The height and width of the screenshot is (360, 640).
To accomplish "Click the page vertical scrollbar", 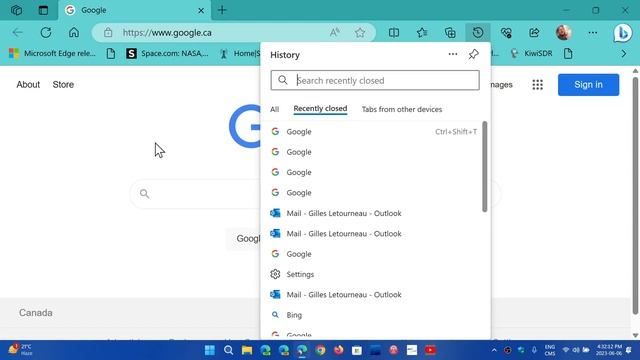I will click(x=635, y=196).
